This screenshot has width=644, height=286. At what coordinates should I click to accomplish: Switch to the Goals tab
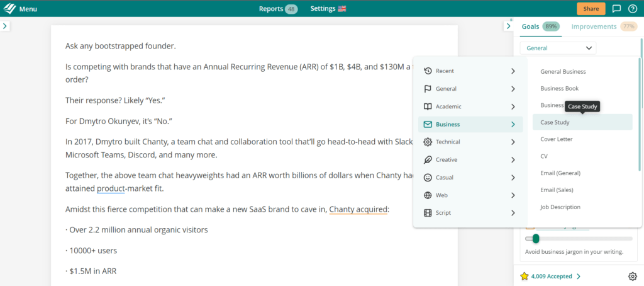tap(530, 26)
